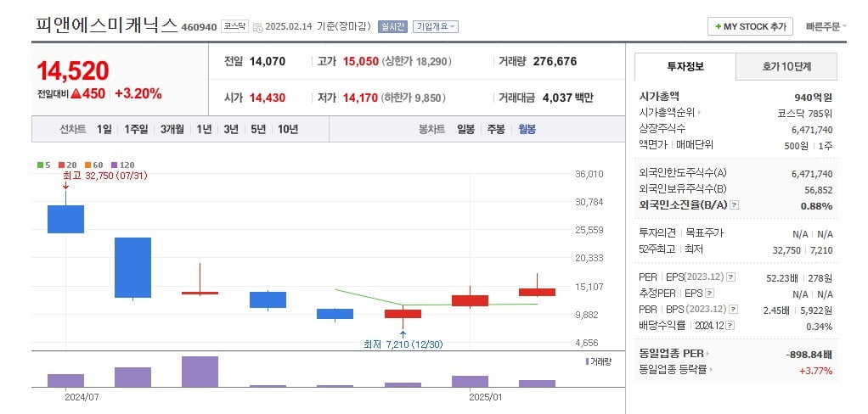Click the 저가 value 14,170
The height and width of the screenshot is (414, 868).
(360, 98)
